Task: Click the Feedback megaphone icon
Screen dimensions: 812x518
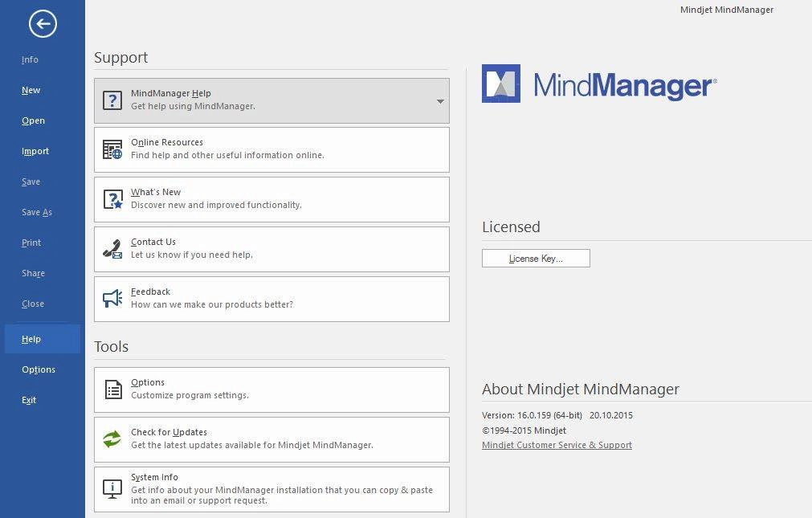Action: (x=112, y=299)
